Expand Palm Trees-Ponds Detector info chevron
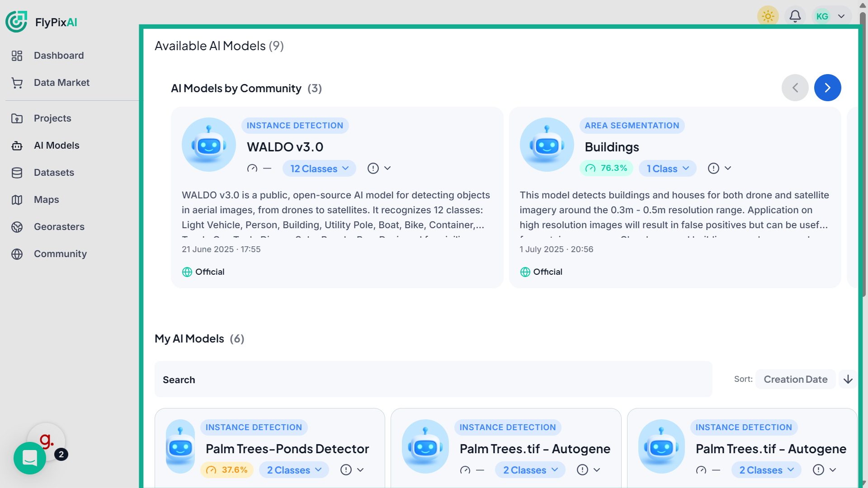868x488 pixels. 360,470
